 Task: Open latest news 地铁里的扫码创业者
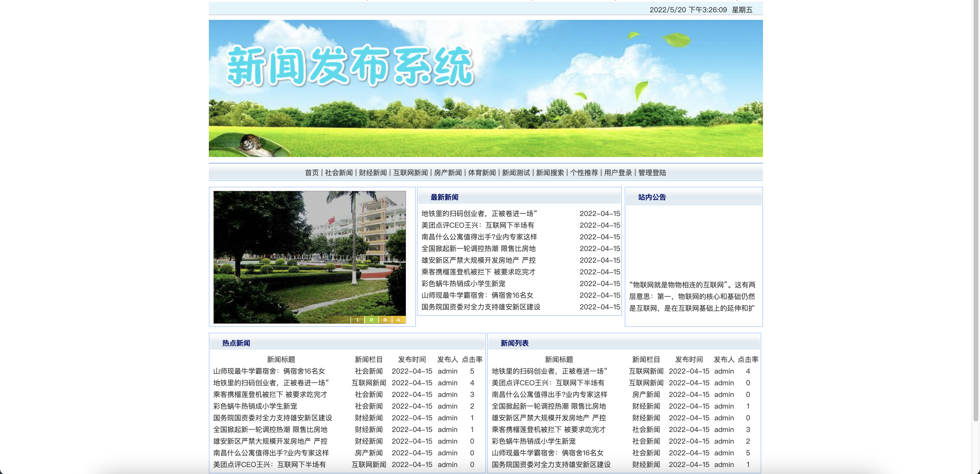tap(479, 214)
